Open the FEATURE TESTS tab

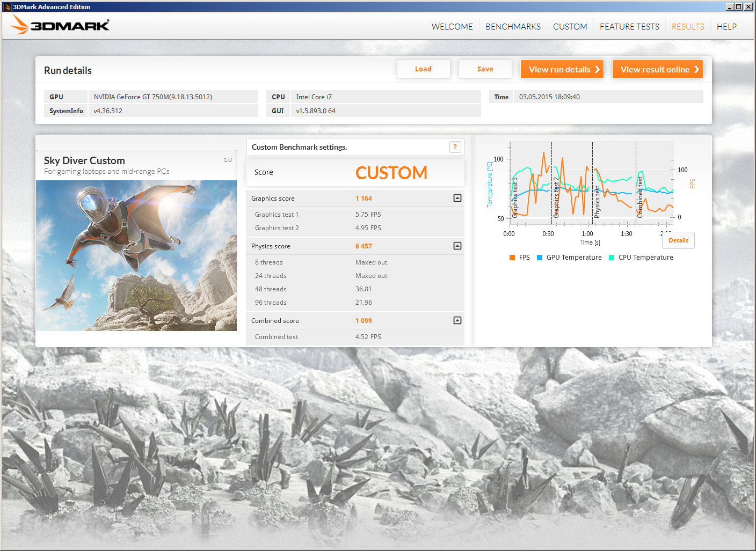(x=629, y=27)
